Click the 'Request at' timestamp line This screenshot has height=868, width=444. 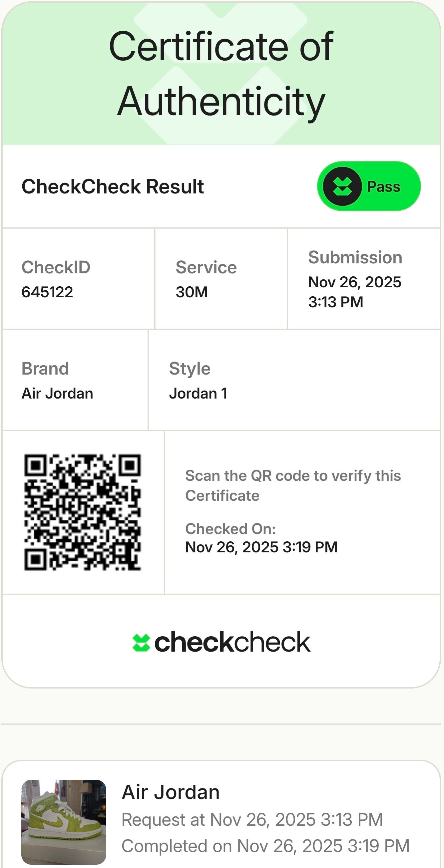point(252,819)
